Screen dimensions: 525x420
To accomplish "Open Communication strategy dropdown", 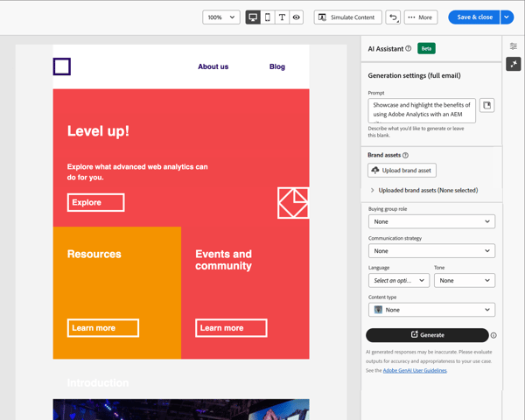I will click(431, 251).
